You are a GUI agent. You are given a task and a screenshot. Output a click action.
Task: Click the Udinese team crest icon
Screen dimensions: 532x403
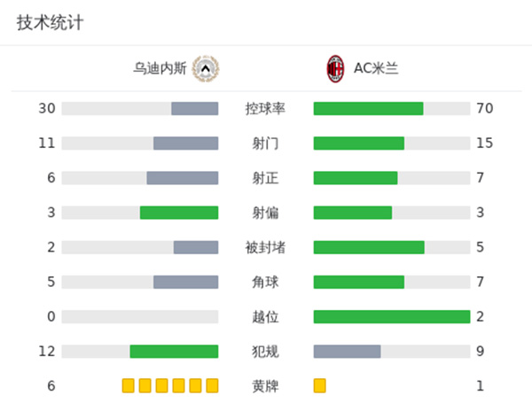click(206, 67)
